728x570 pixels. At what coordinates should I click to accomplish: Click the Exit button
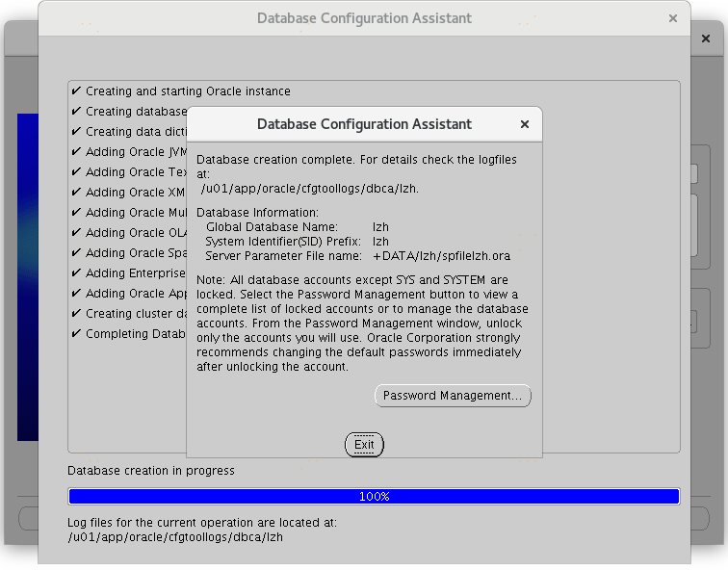pyautogui.click(x=364, y=445)
